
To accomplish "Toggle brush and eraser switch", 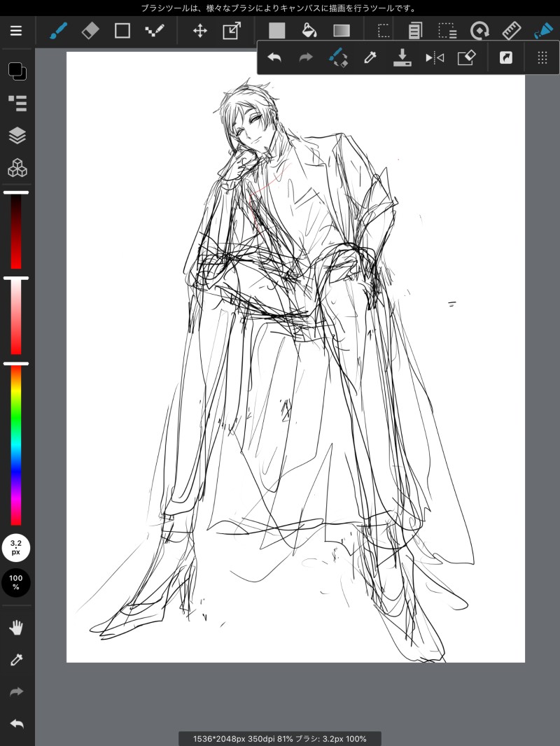I will [338, 57].
